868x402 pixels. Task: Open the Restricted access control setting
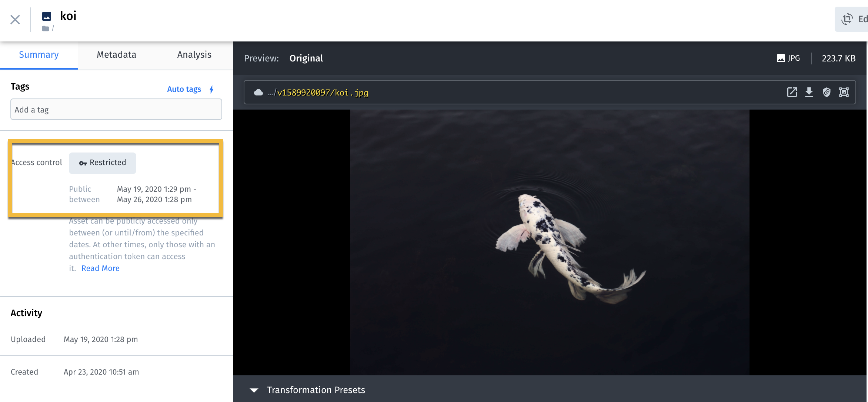(103, 163)
